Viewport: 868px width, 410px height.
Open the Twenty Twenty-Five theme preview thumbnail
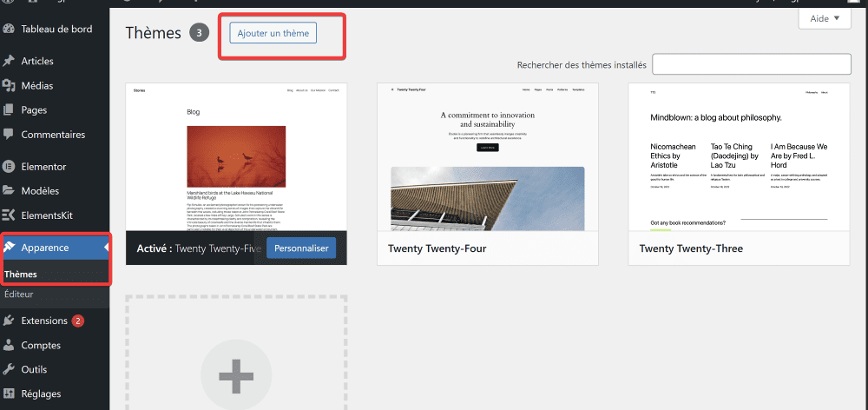click(x=236, y=157)
